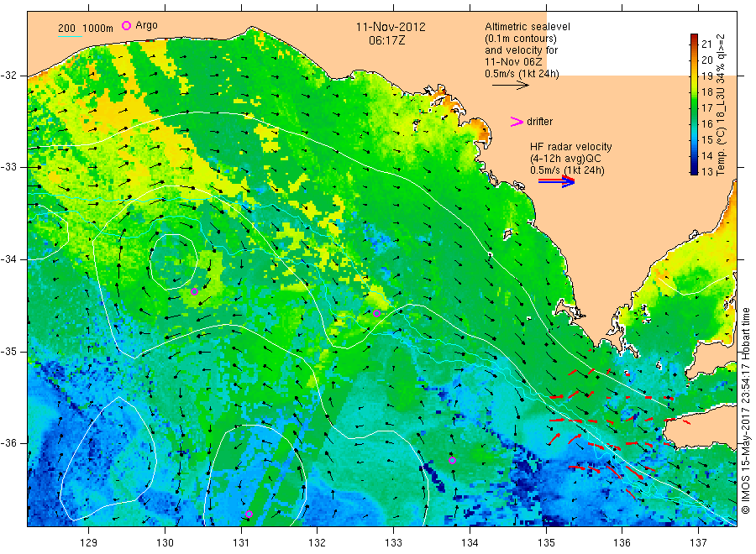This screenshot has height=554, width=756.
Task: Click the longitude axis label '131'
Action: click(x=241, y=542)
